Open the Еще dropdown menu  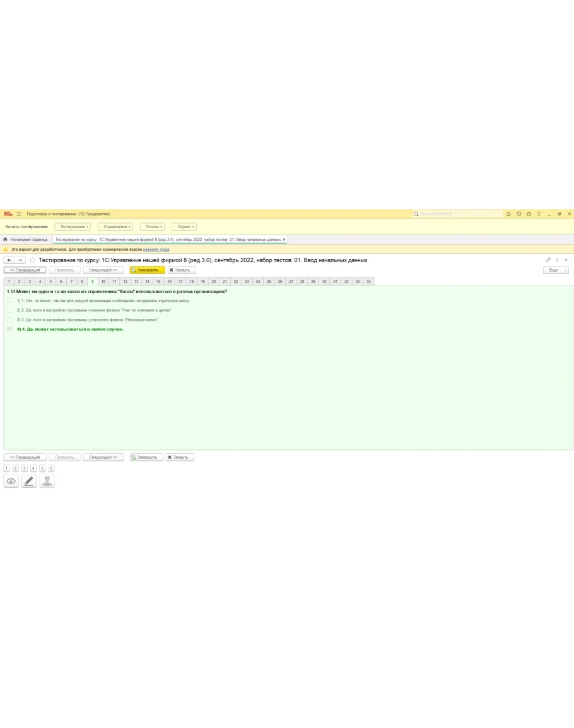click(556, 270)
